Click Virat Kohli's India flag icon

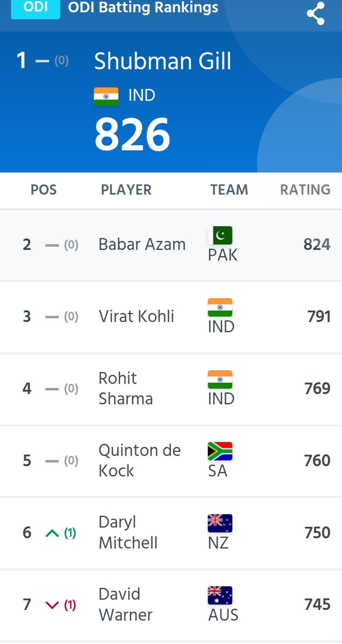220,308
